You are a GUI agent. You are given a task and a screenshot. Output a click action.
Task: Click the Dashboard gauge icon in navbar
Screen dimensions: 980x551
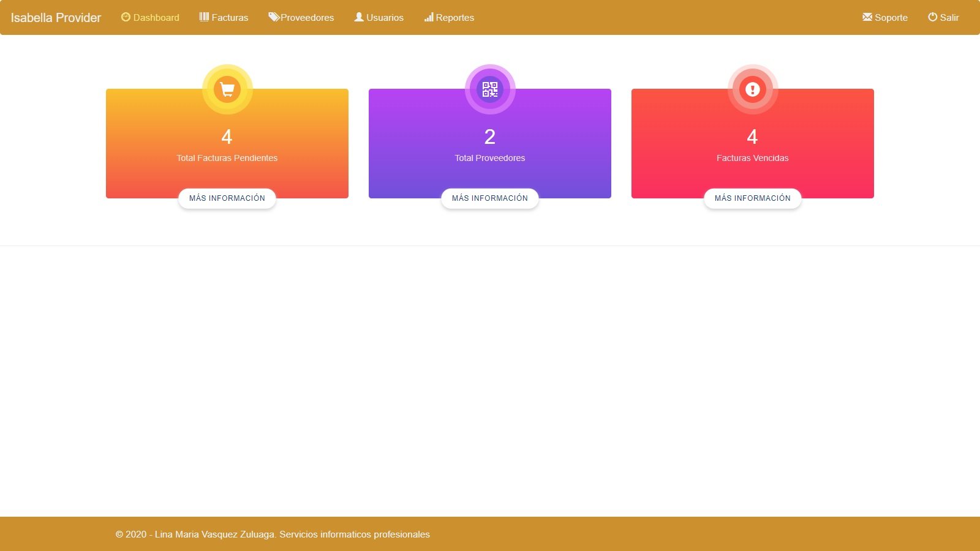(126, 17)
